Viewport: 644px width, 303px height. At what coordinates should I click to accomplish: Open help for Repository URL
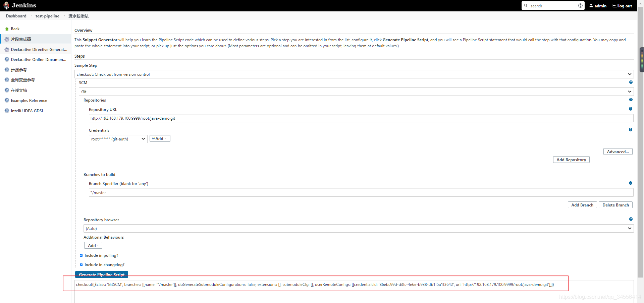(631, 109)
